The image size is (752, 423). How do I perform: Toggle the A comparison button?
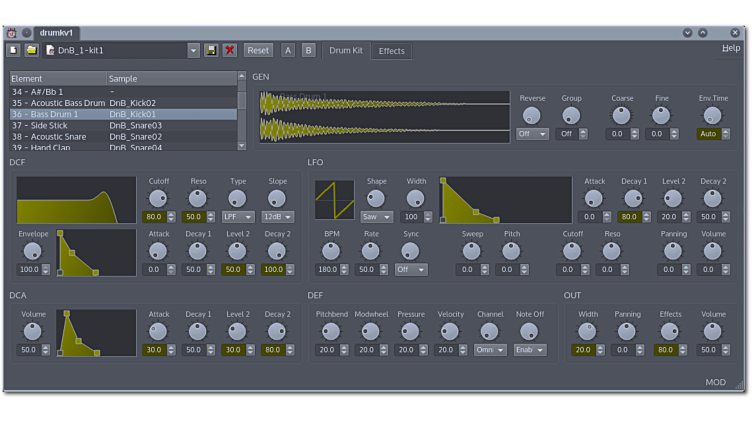pos(288,50)
